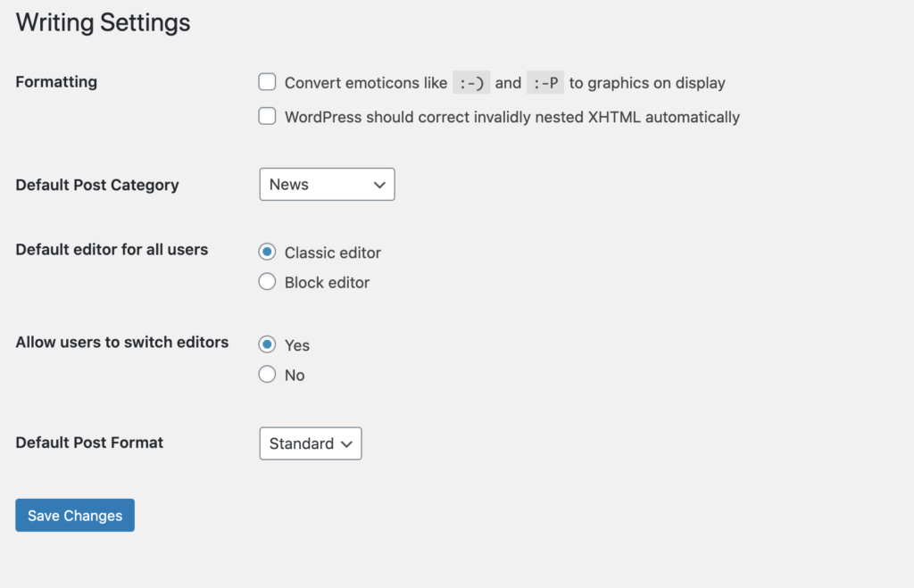Screen dimensions: 914x588
Task: Click the nested XHTML correction label text
Action: click(x=512, y=117)
